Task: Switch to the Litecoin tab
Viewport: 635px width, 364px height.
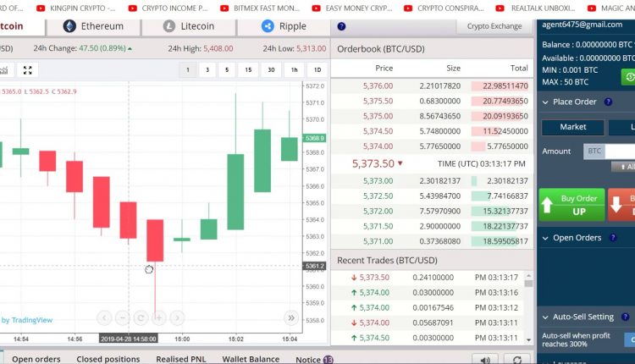Action: pyautogui.click(x=189, y=26)
